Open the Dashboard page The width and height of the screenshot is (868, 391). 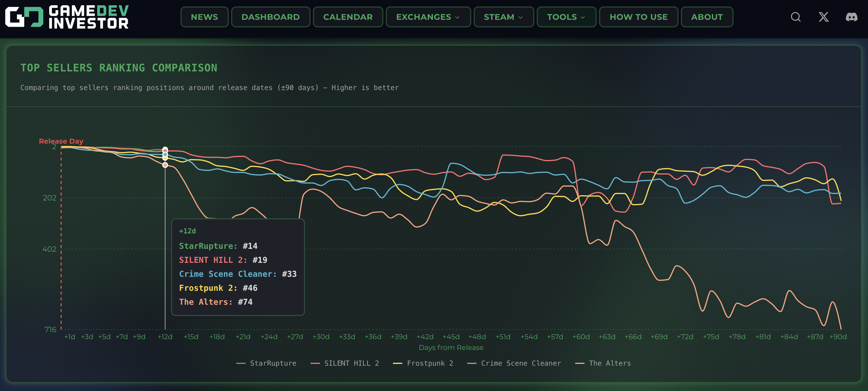tap(270, 17)
